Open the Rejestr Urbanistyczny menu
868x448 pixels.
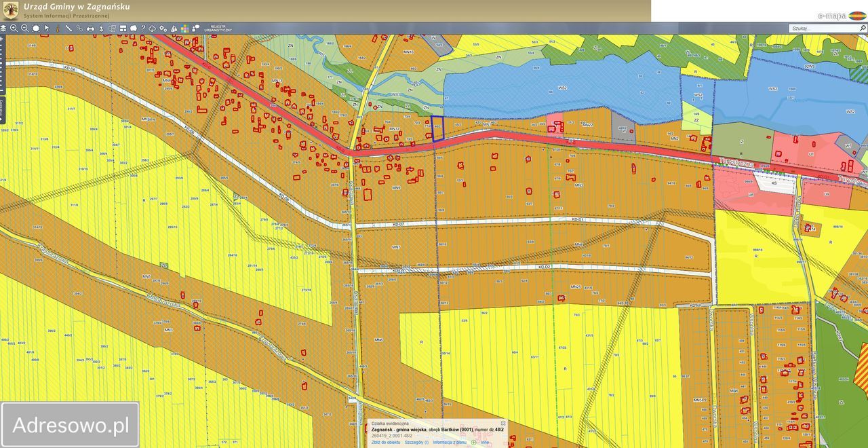point(218,29)
